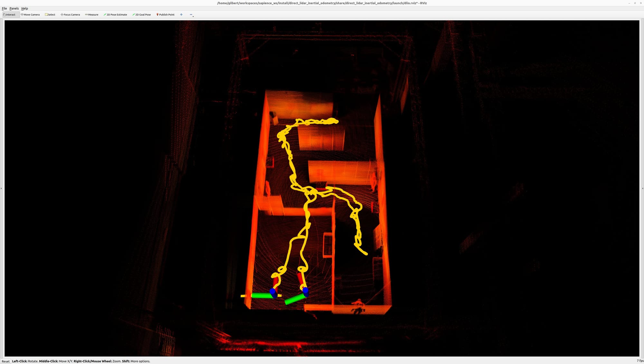Screen dimensions: 644x364
Task: Use the Publish Point tool
Action: tap(166, 15)
